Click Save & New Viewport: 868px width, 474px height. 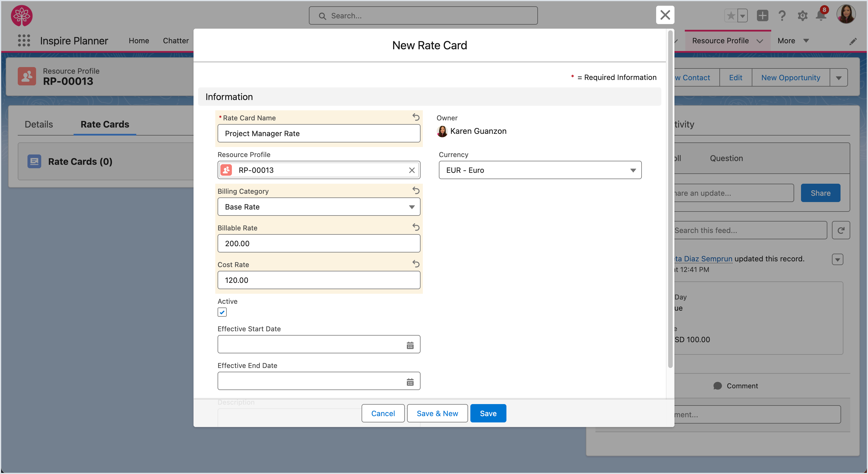(437, 413)
